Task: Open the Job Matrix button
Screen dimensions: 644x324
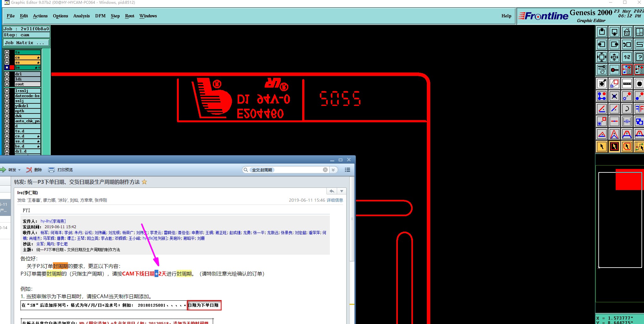Action: [x=26, y=43]
